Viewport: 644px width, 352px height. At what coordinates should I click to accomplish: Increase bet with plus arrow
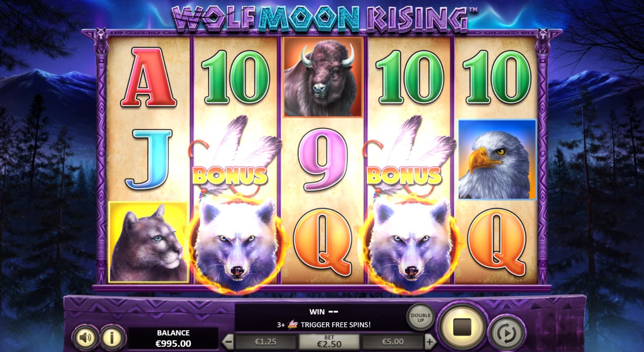(430, 342)
